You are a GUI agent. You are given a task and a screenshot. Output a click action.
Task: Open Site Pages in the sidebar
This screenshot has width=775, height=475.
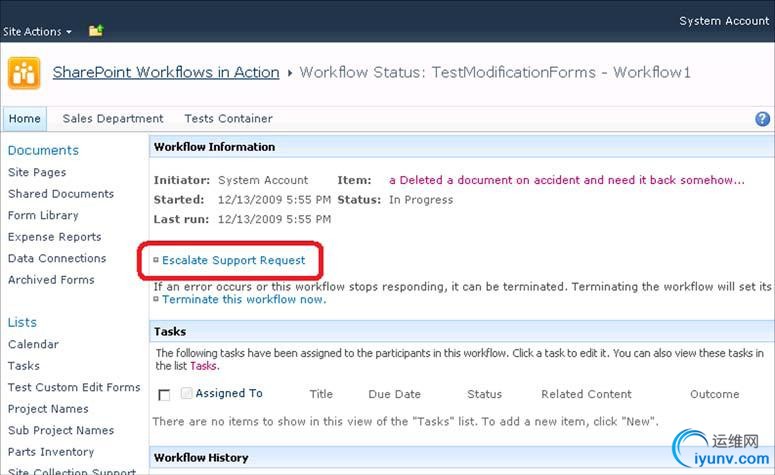37,173
